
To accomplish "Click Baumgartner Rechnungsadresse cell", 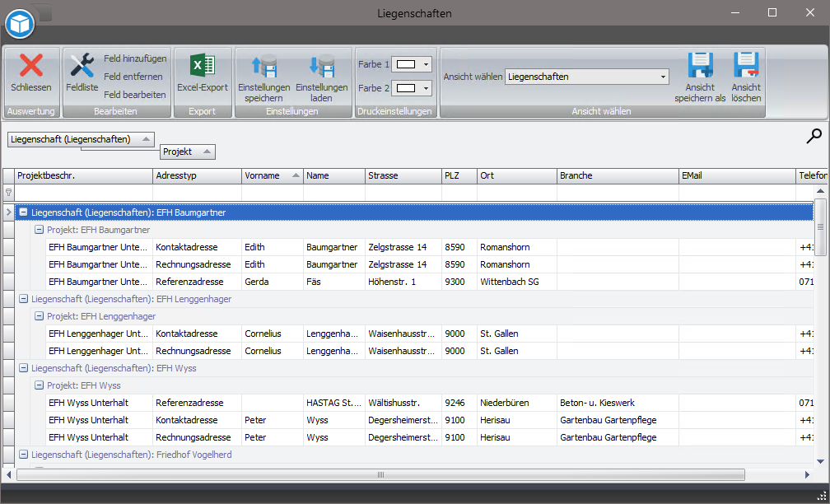I will (x=197, y=264).
